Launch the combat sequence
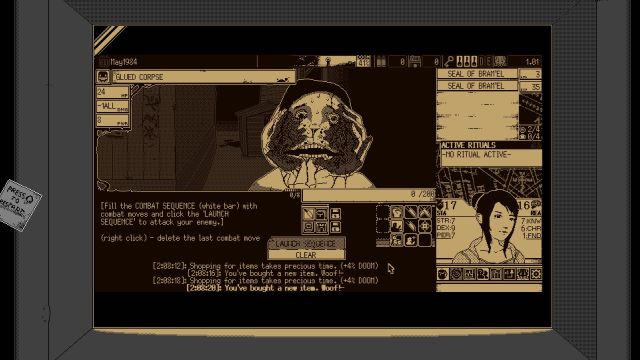 tap(306, 243)
